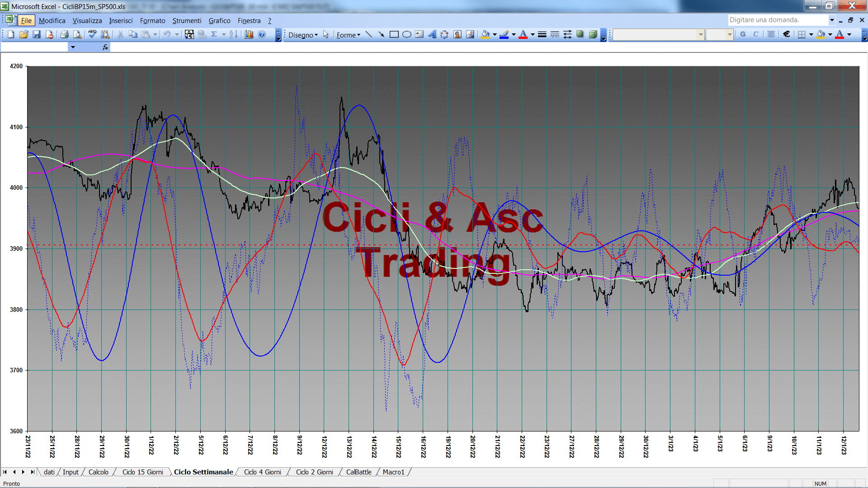
Task: Save the workbook with the floppy icon
Action: pyautogui.click(x=37, y=34)
